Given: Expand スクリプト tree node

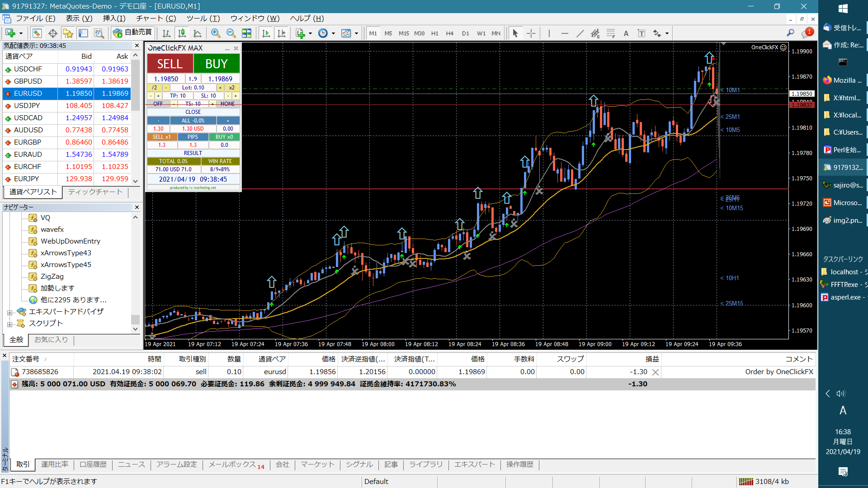Looking at the screenshot, I should click(9, 324).
